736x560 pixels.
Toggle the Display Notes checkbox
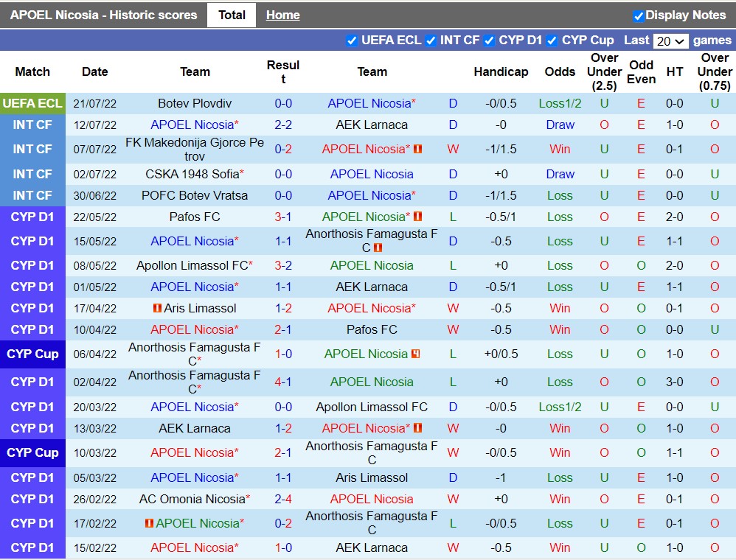[x=639, y=15]
